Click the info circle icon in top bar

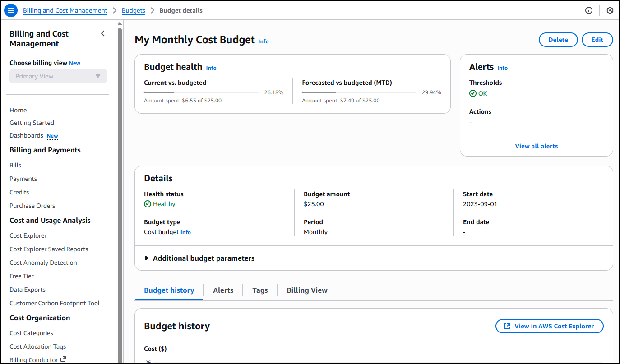(x=588, y=10)
